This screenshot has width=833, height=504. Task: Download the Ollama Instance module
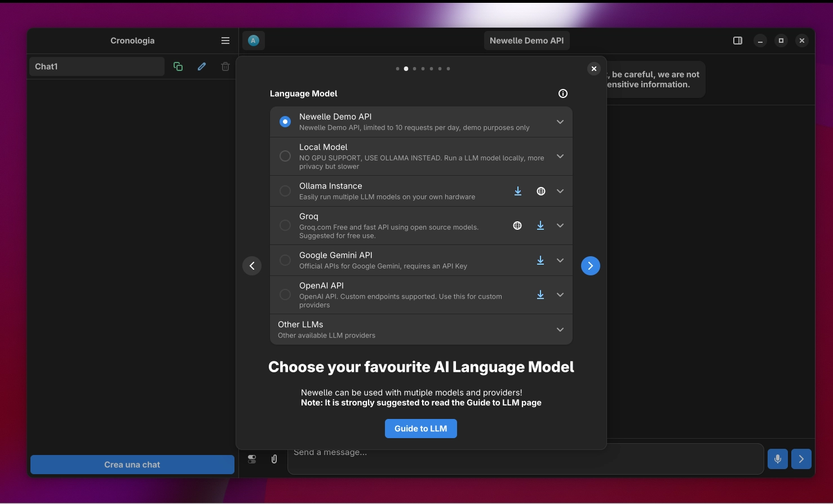pyautogui.click(x=518, y=191)
